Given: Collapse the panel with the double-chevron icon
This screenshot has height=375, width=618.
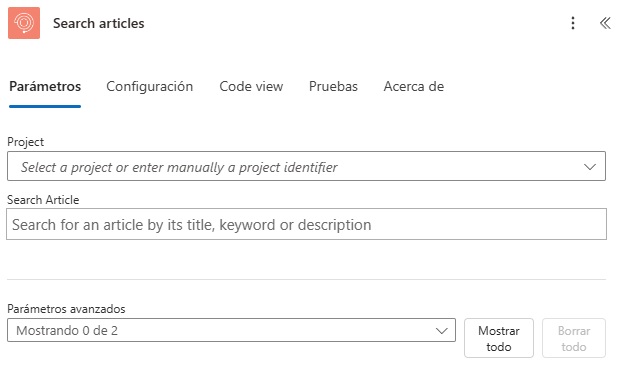Looking at the screenshot, I should (x=605, y=23).
